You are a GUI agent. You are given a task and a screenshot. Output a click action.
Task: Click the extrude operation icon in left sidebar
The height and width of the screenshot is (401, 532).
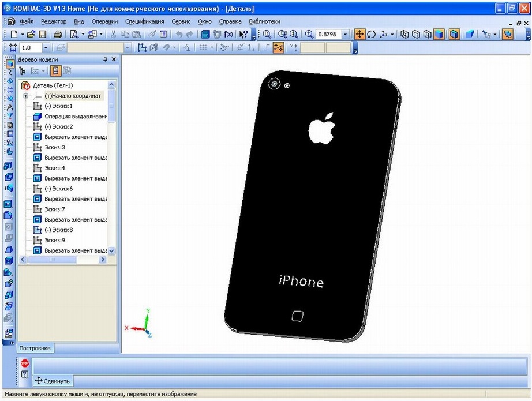click(x=9, y=166)
